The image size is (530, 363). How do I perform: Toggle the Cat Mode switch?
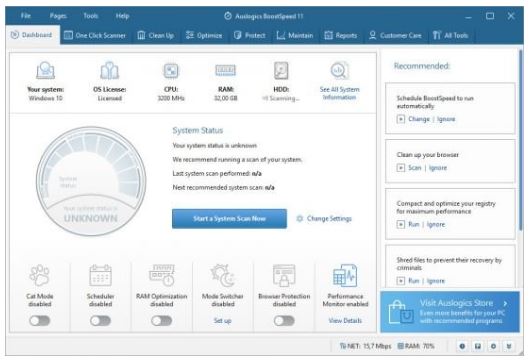[x=40, y=321]
